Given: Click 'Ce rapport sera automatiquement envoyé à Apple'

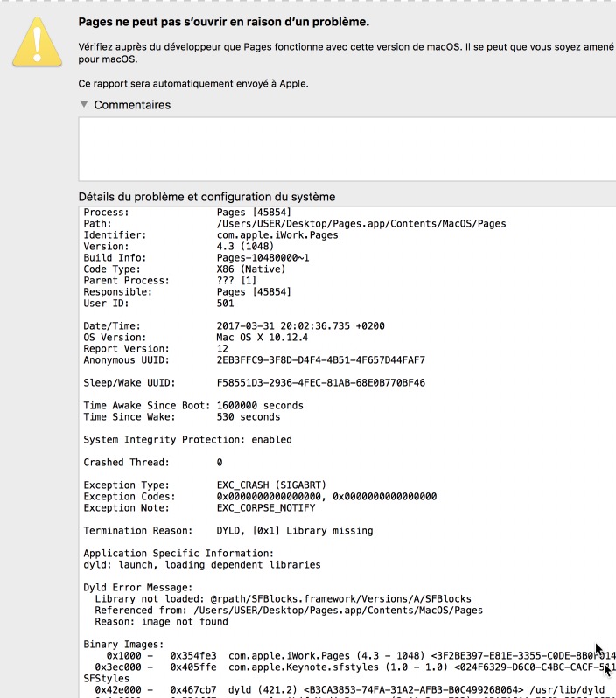Looking at the screenshot, I should 193,84.
